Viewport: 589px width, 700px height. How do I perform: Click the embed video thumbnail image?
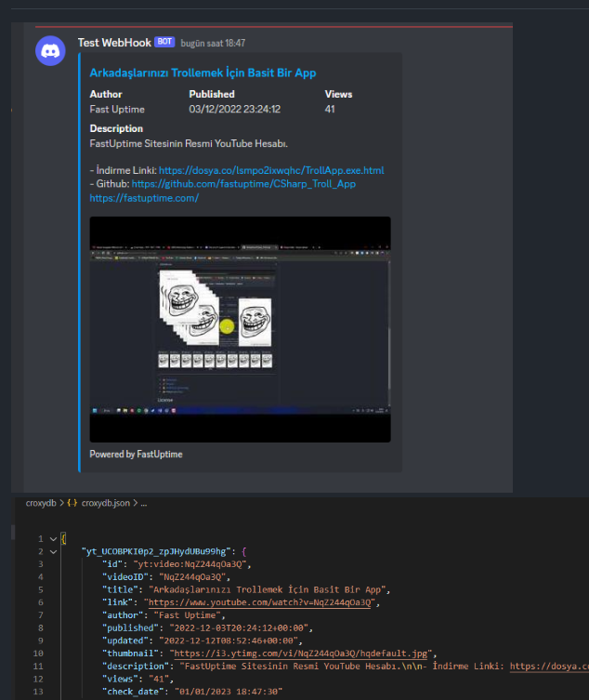tap(240, 329)
